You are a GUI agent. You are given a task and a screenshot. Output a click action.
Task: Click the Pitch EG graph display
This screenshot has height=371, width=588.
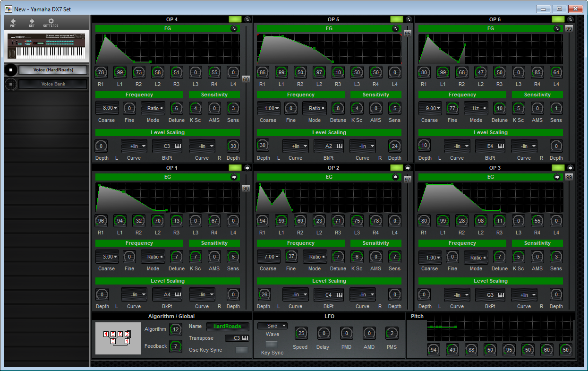[499, 327]
